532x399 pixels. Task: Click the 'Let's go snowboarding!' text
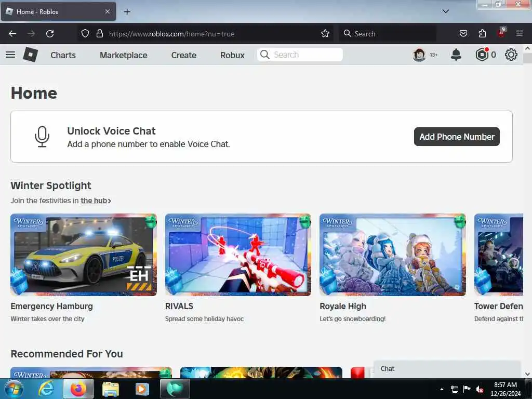[353, 319]
